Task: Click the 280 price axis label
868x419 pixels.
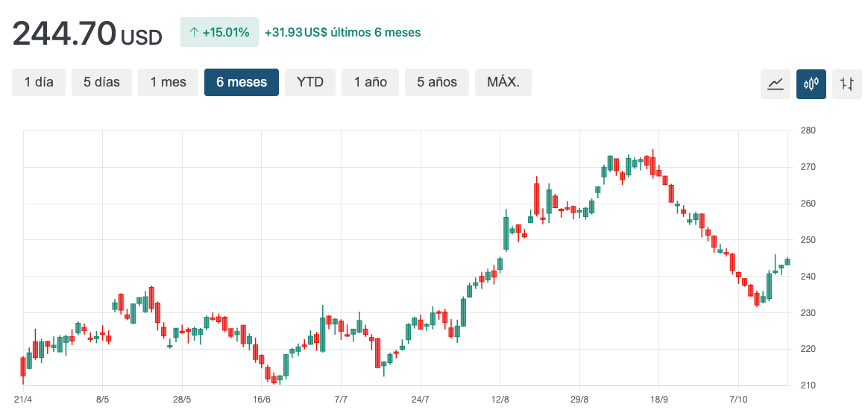Action: (808, 130)
